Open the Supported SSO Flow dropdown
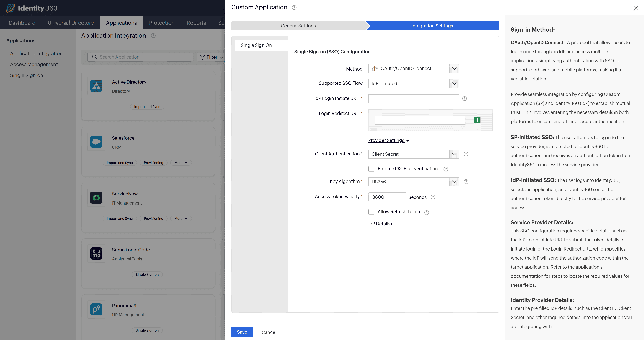644x340 pixels. coord(413,84)
